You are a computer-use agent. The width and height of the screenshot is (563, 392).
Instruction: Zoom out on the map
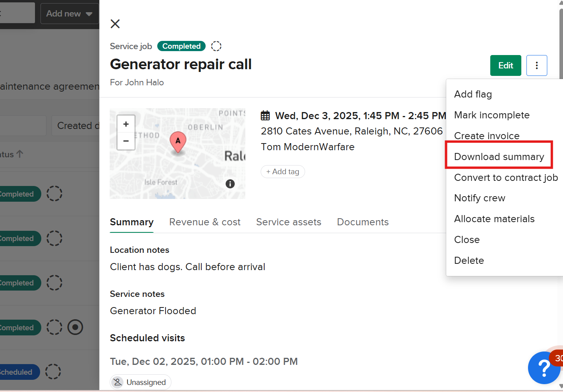click(126, 141)
